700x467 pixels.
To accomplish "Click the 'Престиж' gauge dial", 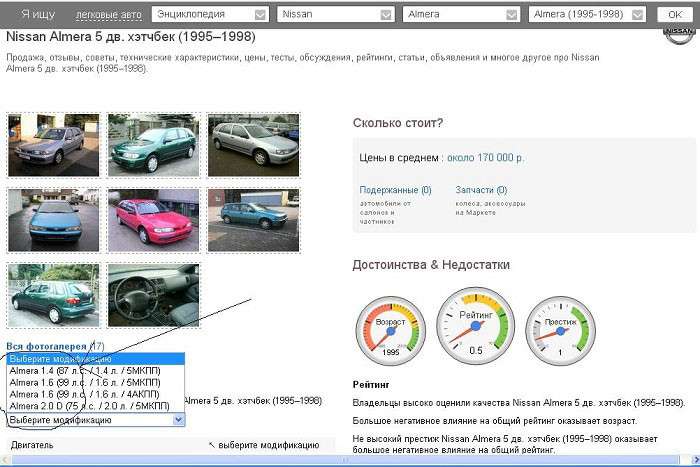I will (561, 331).
